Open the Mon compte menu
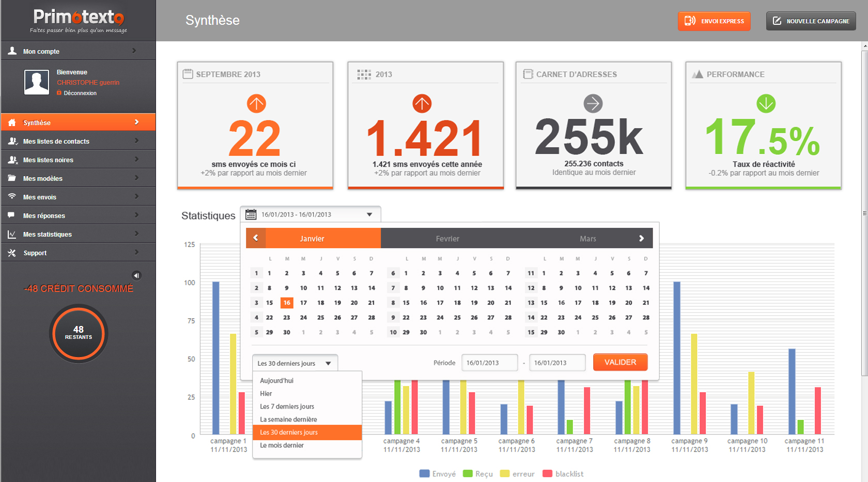 (x=78, y=51)
